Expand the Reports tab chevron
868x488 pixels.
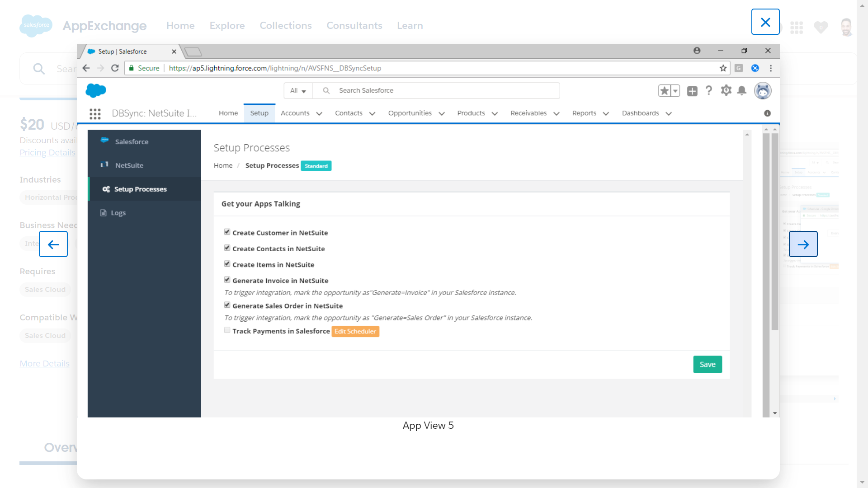pyautogui.click(x=606, y=114)
